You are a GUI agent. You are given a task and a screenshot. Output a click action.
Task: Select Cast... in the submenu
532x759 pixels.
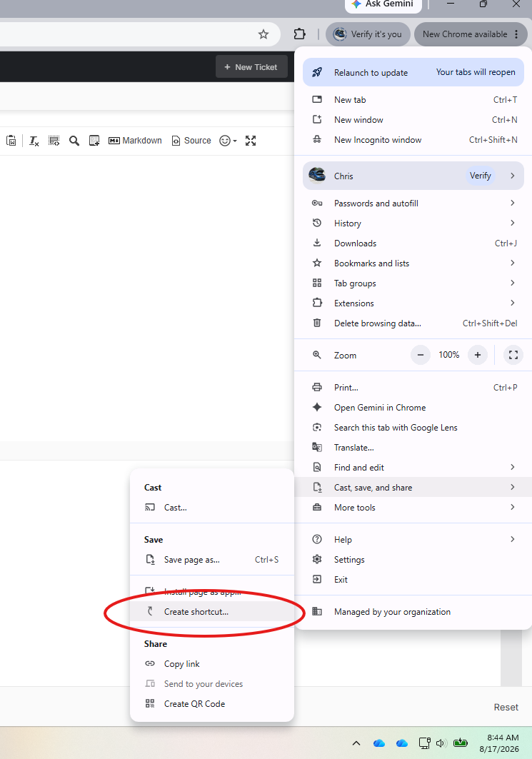(212, 508)
